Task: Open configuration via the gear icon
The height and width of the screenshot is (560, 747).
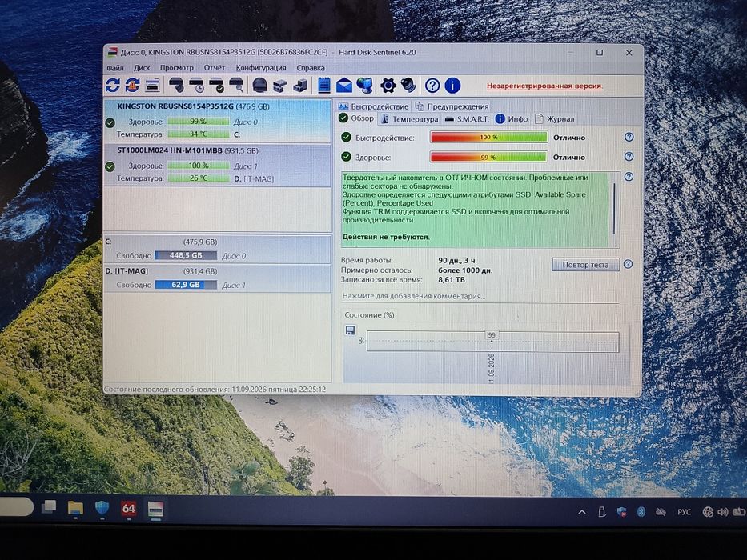Action: [388, 86]
